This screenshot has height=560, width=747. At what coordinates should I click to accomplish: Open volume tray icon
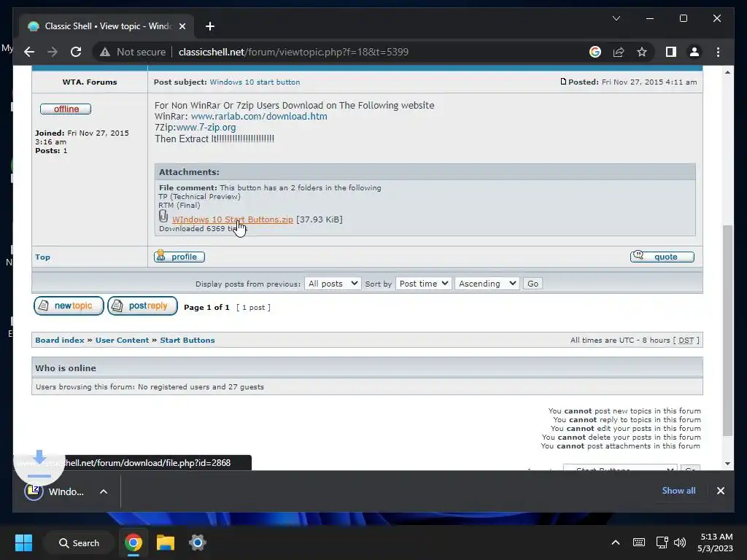(680, 542)
